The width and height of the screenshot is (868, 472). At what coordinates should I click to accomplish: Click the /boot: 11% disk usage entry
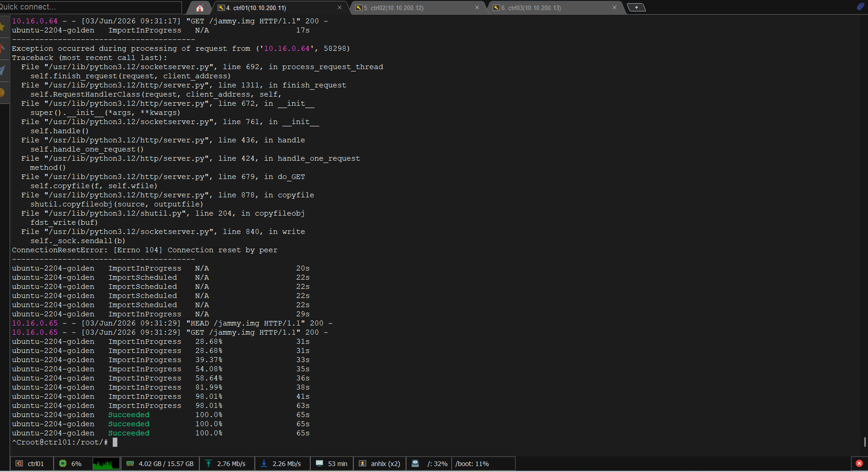pyautogui.click(x=472, y=464)
